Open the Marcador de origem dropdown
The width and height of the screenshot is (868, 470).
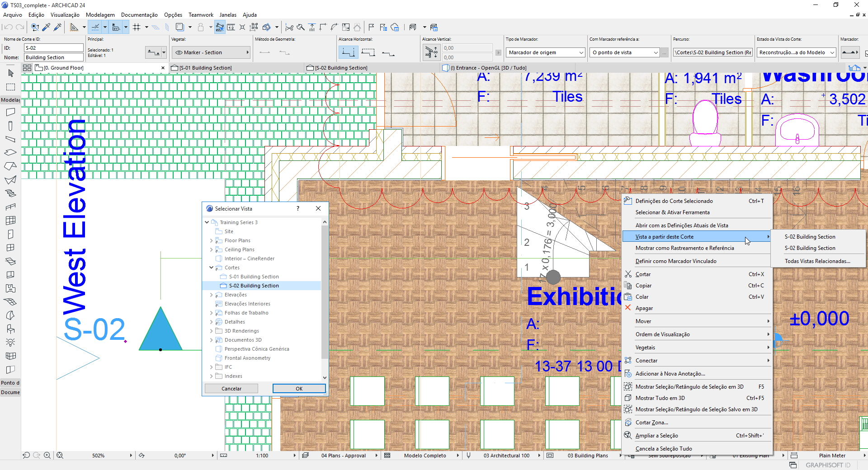pos(545,52)
